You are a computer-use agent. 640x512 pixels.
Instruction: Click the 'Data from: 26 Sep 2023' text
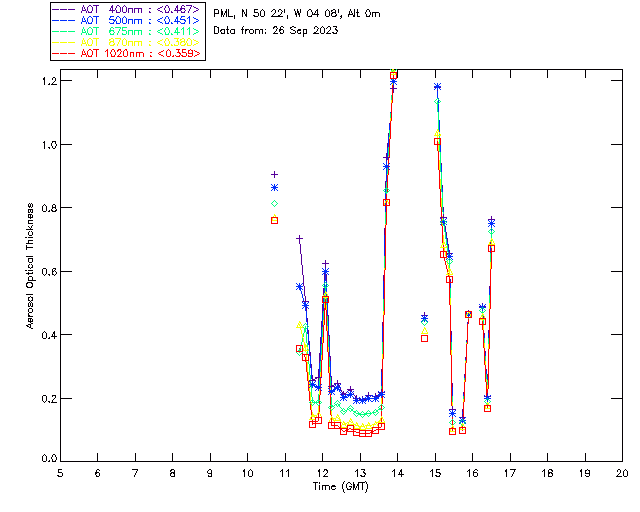(x=276, y=31)
